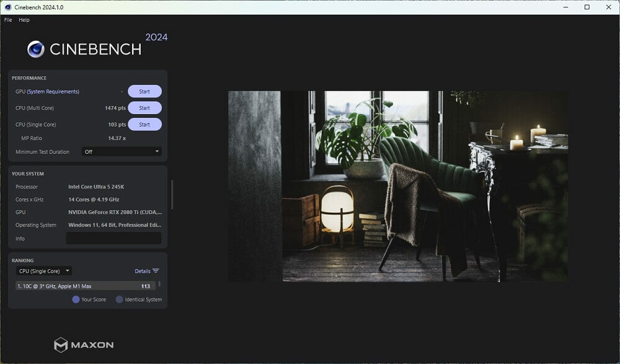This screenshot has height=364, width=620.
Task: Click the CPU (Single Core) performance label
Action: 35,125
